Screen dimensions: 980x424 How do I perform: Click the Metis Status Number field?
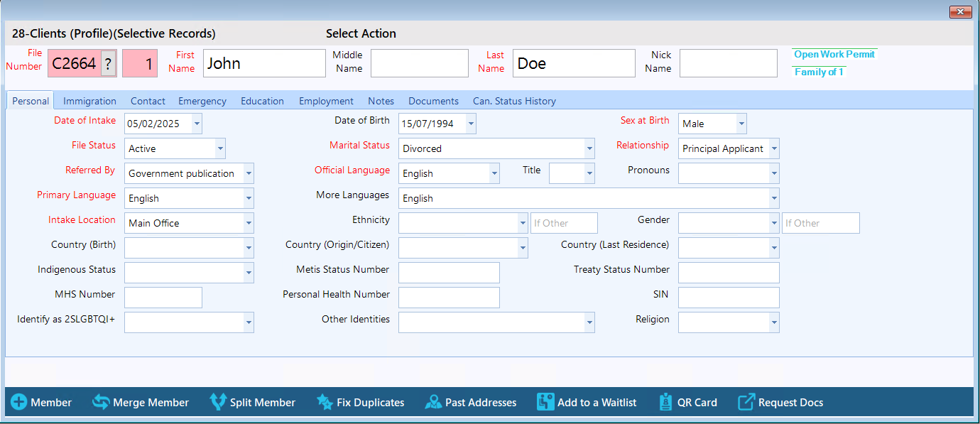click(x=449, y=273)
